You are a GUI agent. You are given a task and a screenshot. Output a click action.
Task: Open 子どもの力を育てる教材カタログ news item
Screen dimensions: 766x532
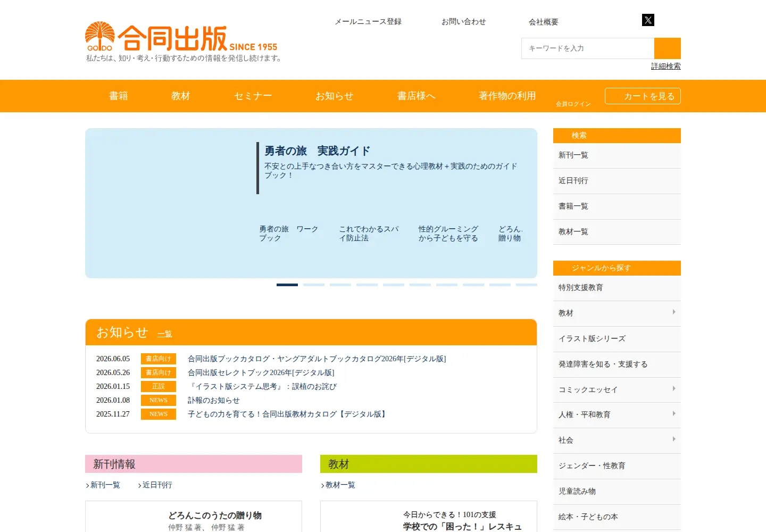click(288, 414)
